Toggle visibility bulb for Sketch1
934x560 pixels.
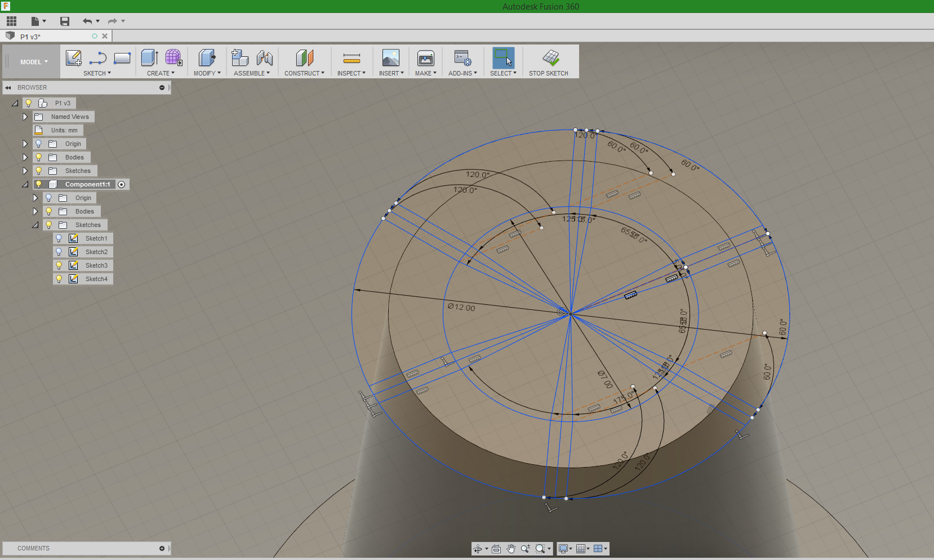tap(59, 238)
